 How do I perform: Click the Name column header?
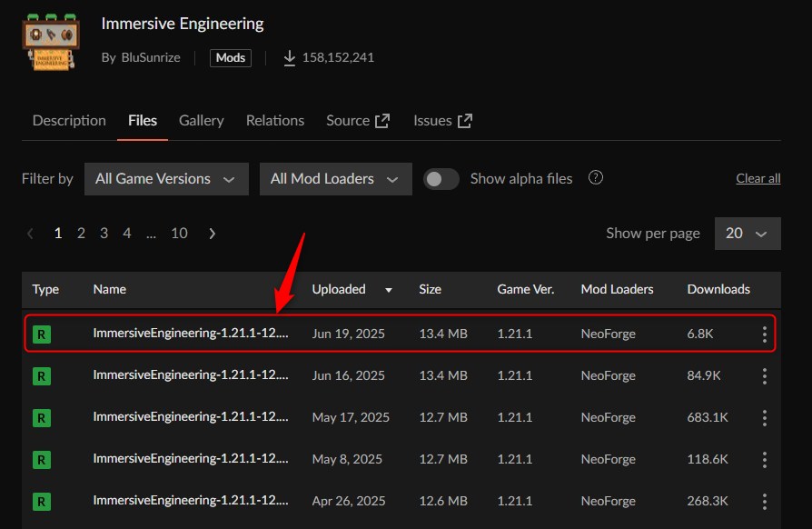click(110, 290)
